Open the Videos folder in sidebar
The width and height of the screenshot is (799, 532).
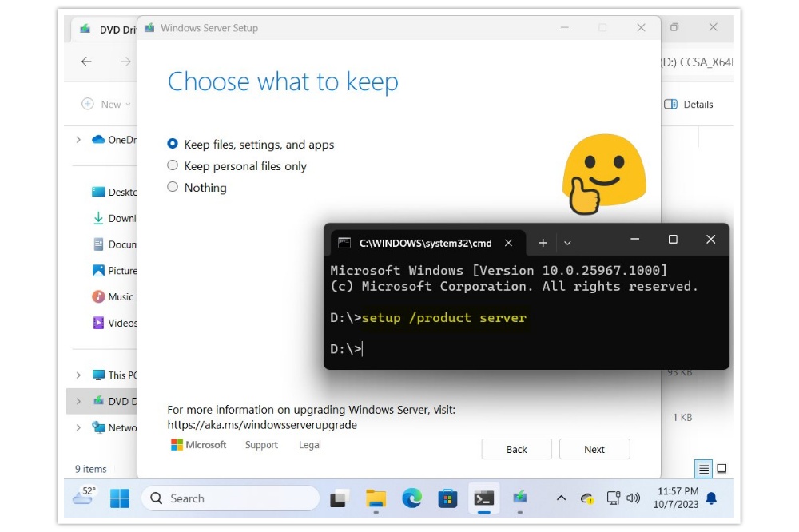114,323
